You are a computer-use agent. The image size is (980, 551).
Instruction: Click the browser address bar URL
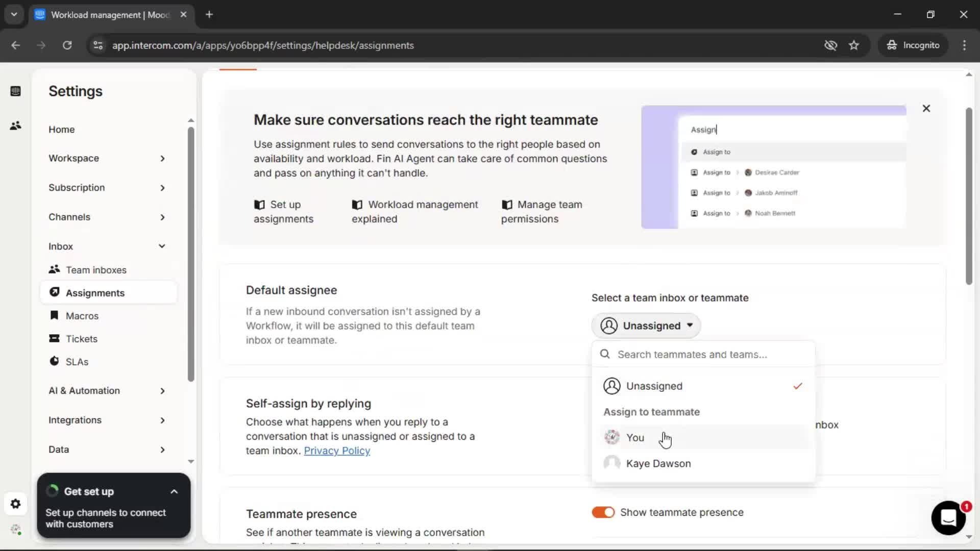click(x=263, y=45)
